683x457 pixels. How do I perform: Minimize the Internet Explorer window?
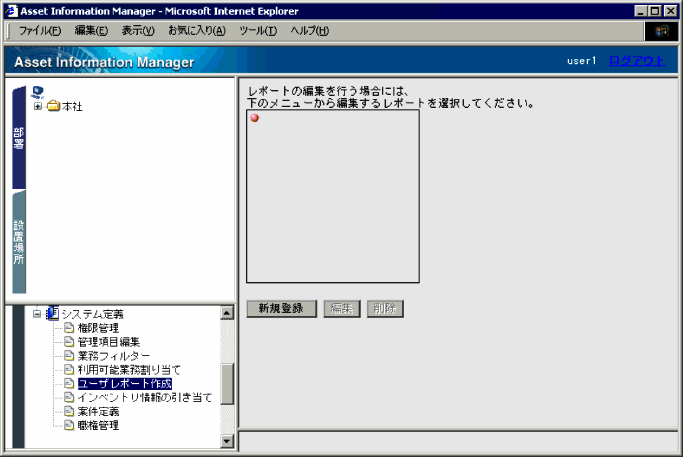click(640, 11)
